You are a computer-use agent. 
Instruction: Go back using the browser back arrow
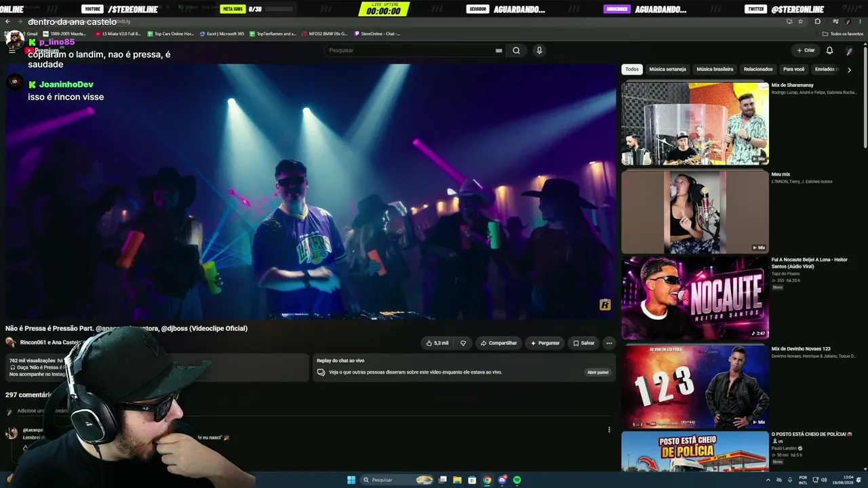(x=7, y=21)
